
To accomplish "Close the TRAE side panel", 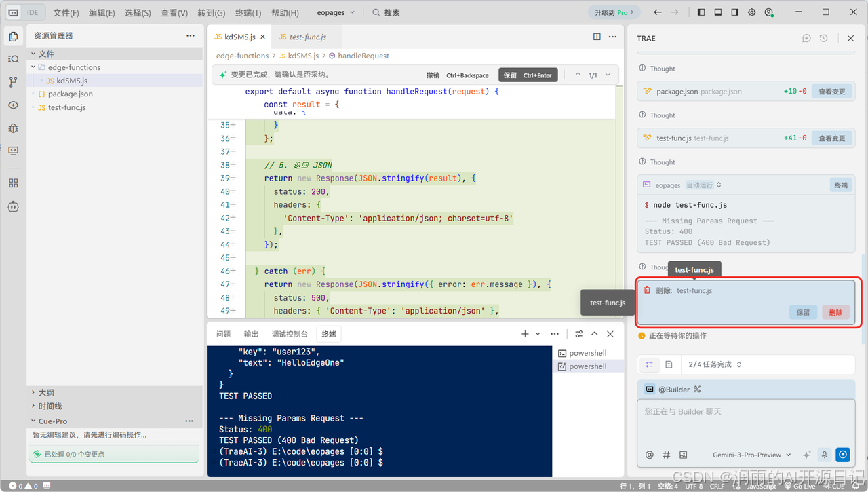I will coord(850,38).
